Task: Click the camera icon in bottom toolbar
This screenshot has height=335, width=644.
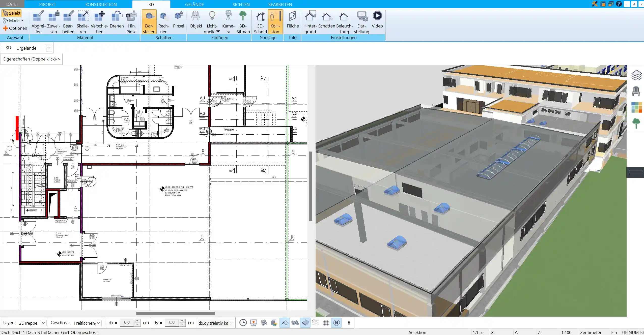Action: click(x=264, y=323)
